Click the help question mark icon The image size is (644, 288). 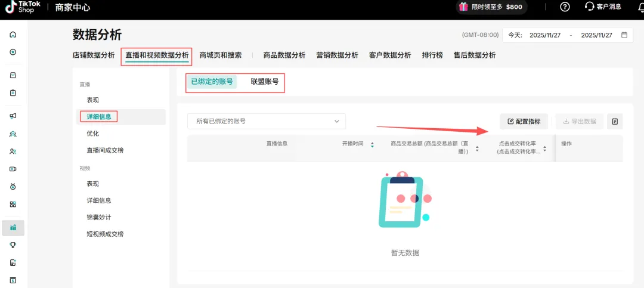pos(565,7)
